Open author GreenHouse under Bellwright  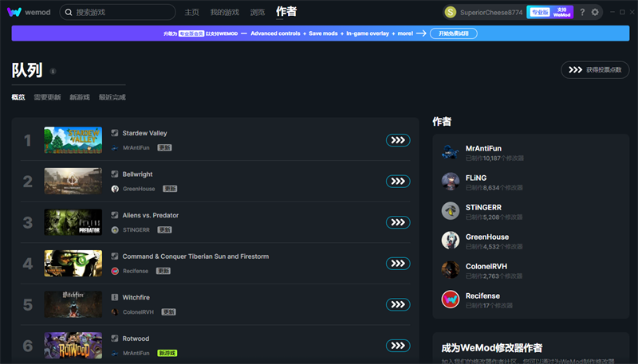pos(139,189)
